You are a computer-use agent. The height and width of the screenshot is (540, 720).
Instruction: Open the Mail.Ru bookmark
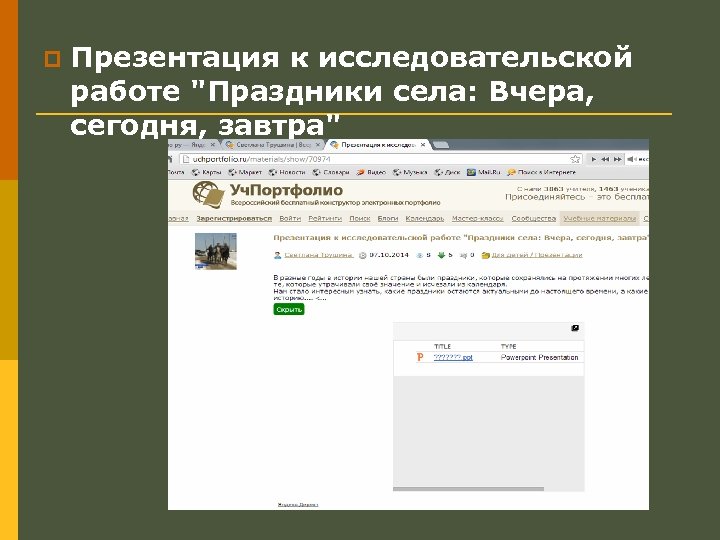point(484,172)
